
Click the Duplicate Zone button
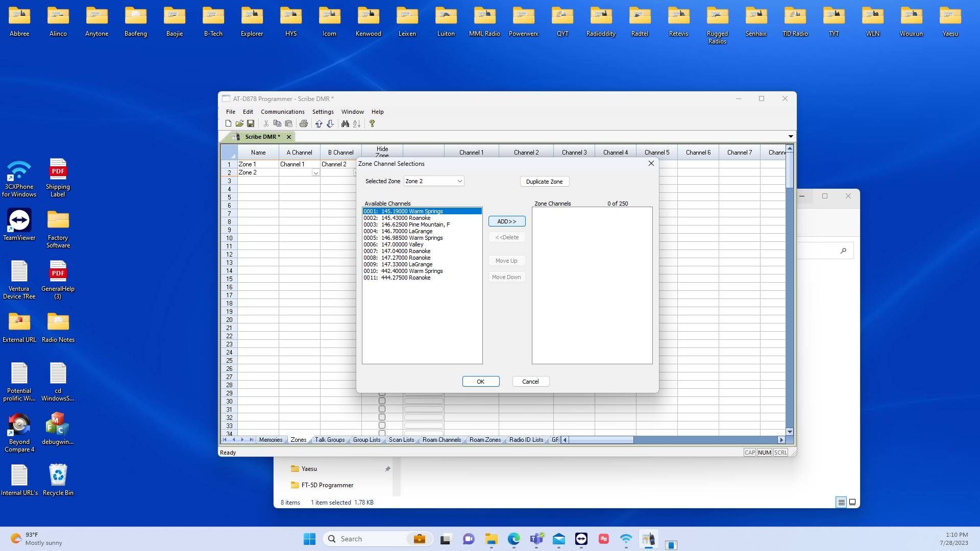[545, 182]
